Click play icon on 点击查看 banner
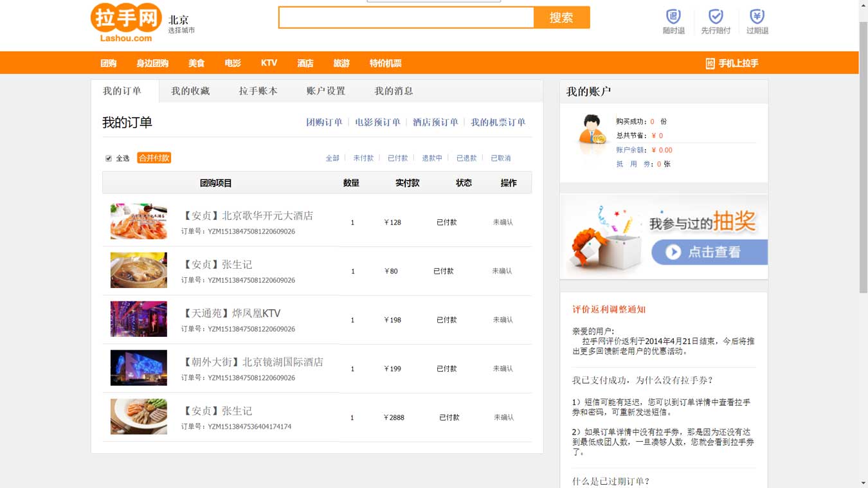The height and width of the screenshot is (488, 868). tap(673, 252)
